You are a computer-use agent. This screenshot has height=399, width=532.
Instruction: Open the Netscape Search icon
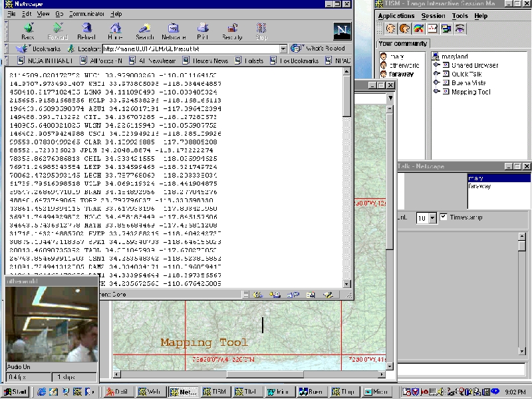(x=145, y=28)
